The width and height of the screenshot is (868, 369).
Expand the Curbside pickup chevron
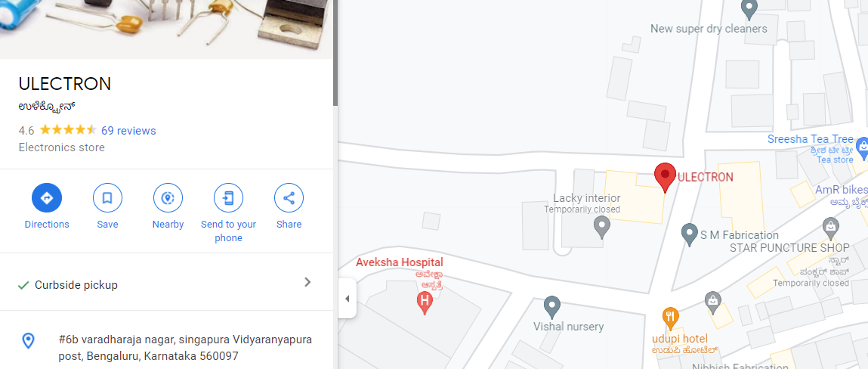(x=307, y=282)
